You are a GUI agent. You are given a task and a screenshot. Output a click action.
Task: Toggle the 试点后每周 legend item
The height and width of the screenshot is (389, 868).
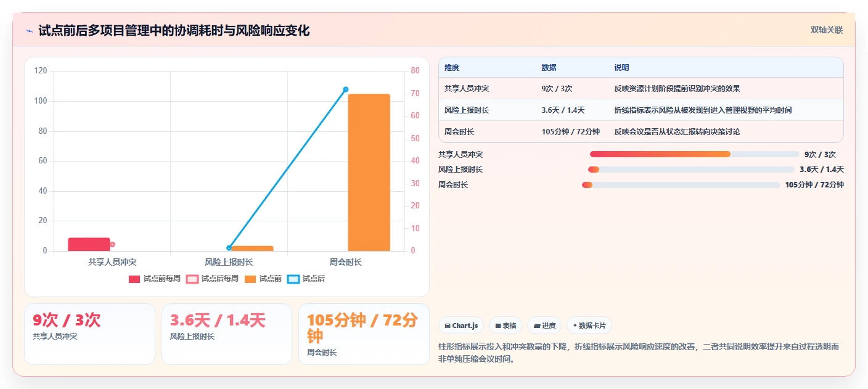(x=212, y=279)
